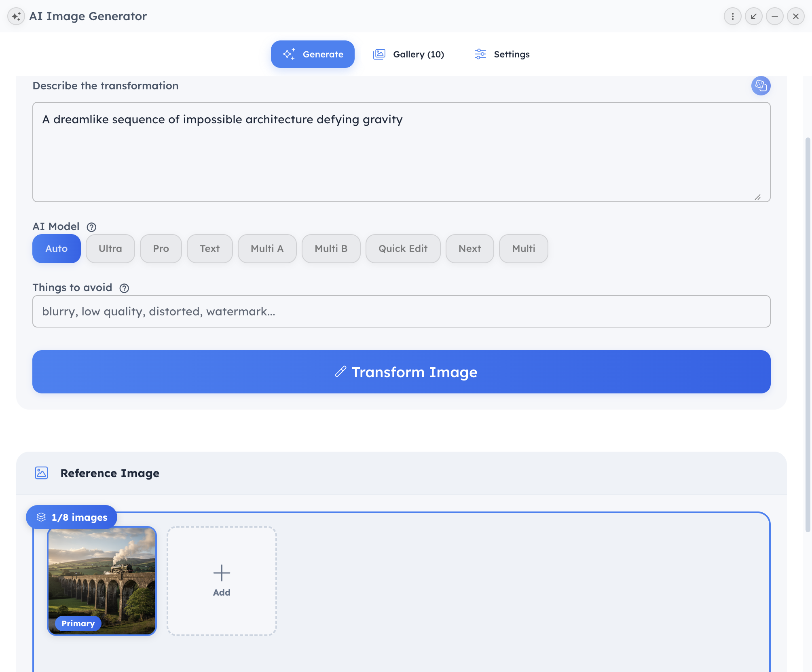812x672 pixels.
Task: Click the shrink window arrow icon
Action: pyautogui.click(x=753, y=16)
